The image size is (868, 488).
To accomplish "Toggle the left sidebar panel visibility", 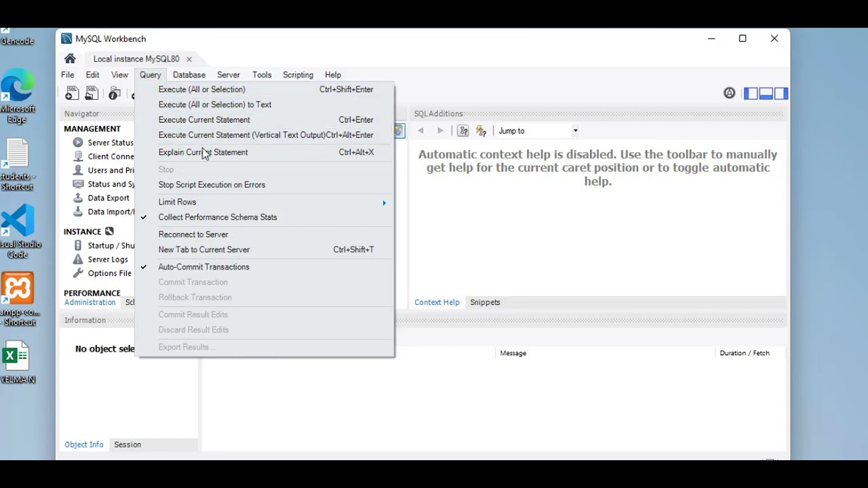I will pyautogui.click(x=750, y=94).
